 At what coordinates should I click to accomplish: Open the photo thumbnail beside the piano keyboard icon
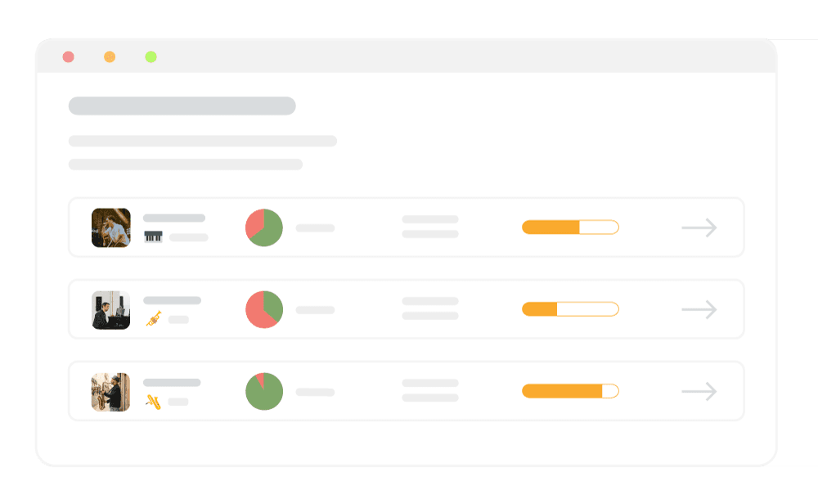point(111,227)
